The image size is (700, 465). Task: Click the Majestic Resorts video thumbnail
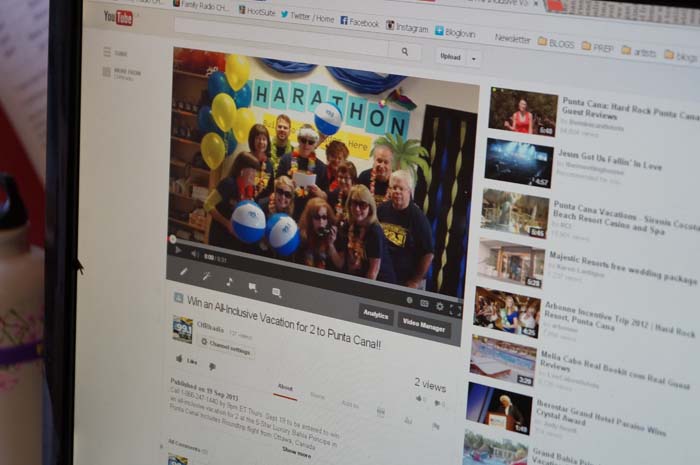coord(511,263)
